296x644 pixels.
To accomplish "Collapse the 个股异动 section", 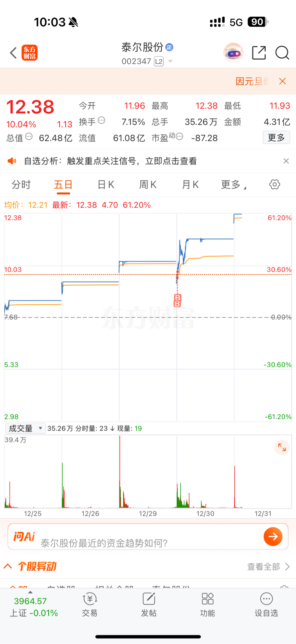I will [8, 566].
